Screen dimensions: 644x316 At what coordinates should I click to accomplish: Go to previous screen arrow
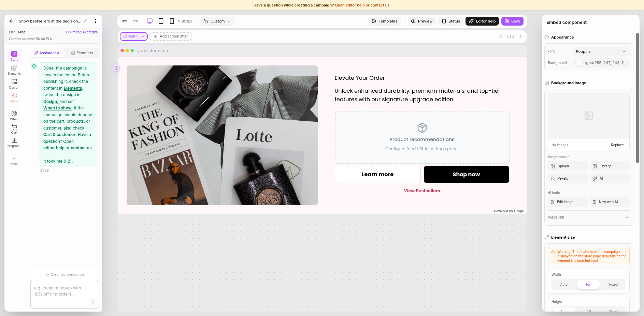[501, 36]
